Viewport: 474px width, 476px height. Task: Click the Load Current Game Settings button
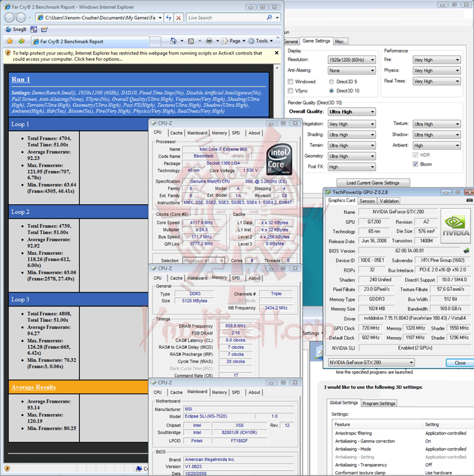pos(373,183)
